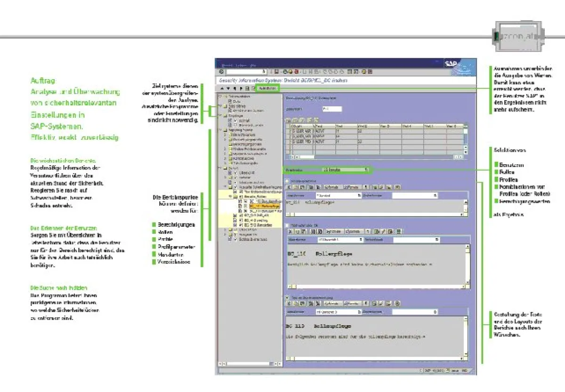Open the Ergebnis selection dropdown highlighted in green
The width and height of the screenshot is (565, 392).
366,169
